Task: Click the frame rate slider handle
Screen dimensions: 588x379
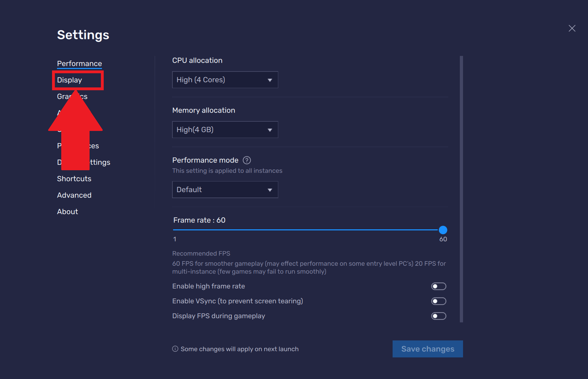Action: 443,230
